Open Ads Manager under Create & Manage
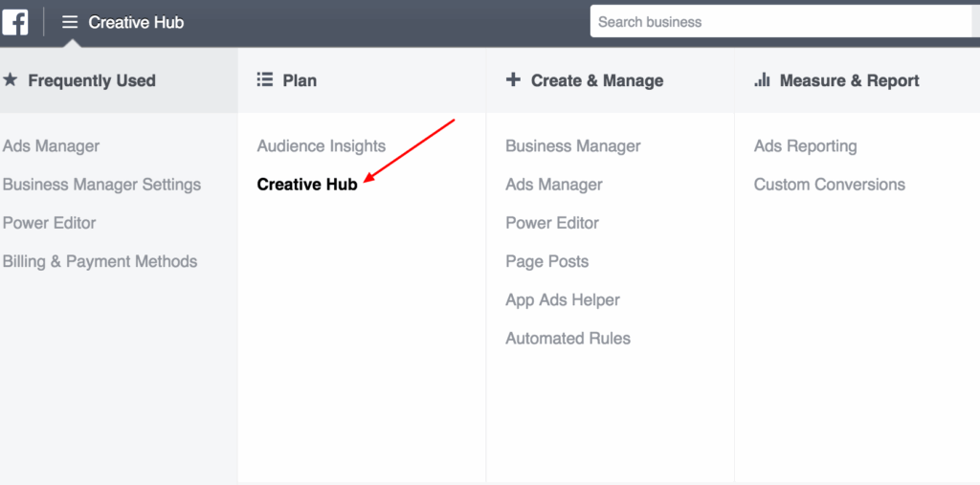The image size is (980, 485). click(554, 185)
